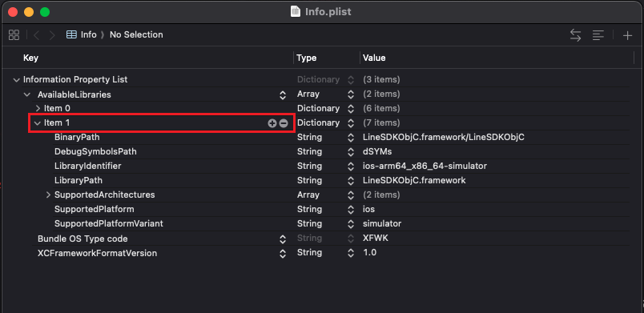The width and height of the screenshot is (644, 313).
Task: Change type dropdown for LibraryPath
Action: click(x=350, y=180)
